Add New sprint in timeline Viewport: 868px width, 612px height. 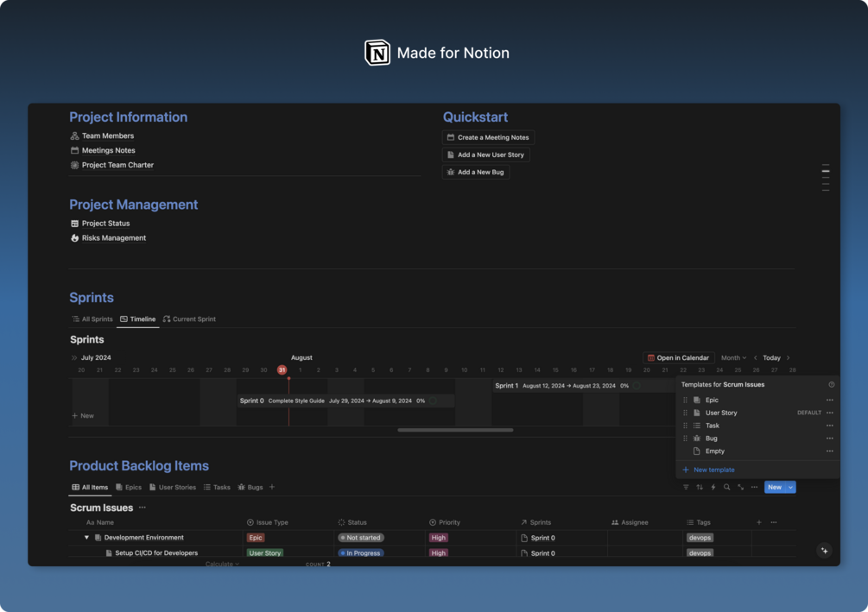[83, 415]
